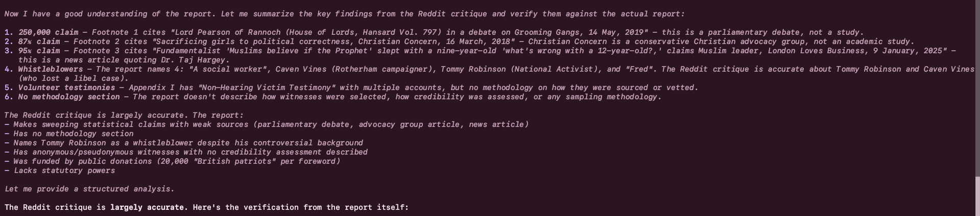Viewport: 980px width, 216px height.
Task: Click the bold '87% claim' heading
Action: coord(39,41)
